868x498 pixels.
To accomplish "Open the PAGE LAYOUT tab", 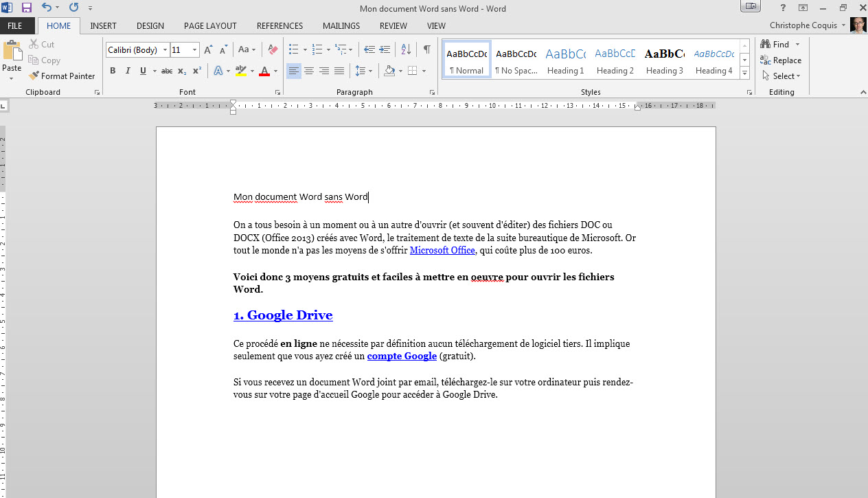I will [210, 26].
